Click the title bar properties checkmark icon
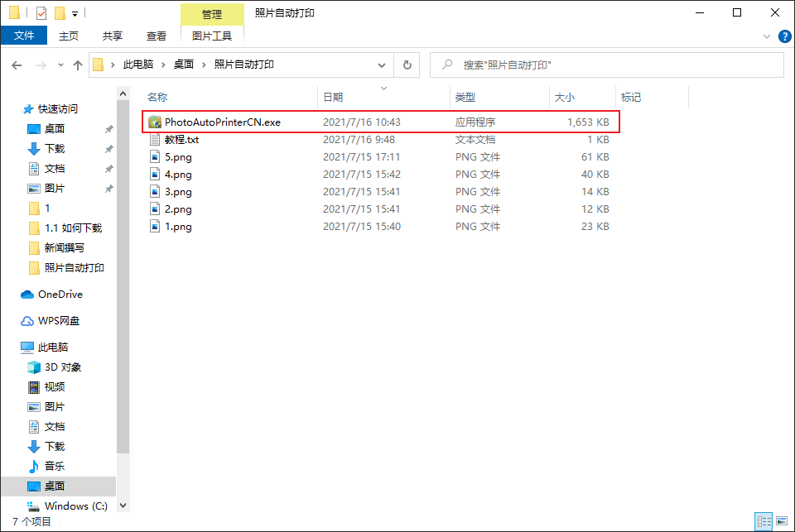The width and height of the screenshot is (795, 532). [x=41, y=13]
